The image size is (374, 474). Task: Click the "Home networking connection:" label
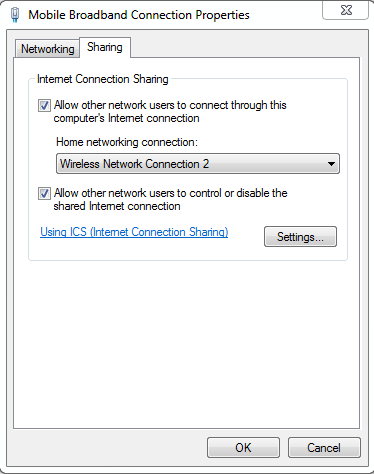[x=127, y=142]
